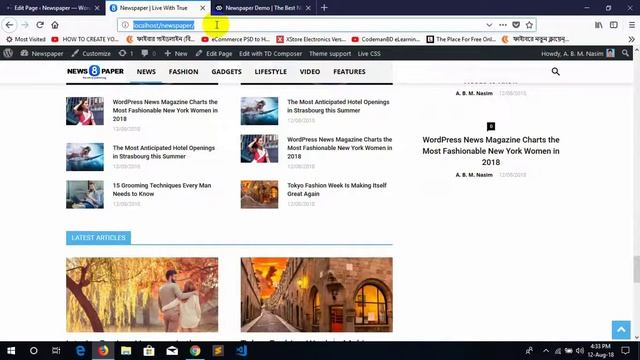Open File Explorer from the taskbar
Image resolution: width=640 pixels, height=360 pixels.
tap(126, 351)
